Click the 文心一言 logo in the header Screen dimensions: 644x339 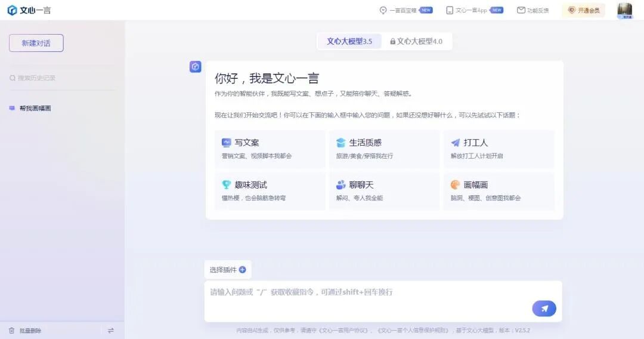(x=29, y=10)
